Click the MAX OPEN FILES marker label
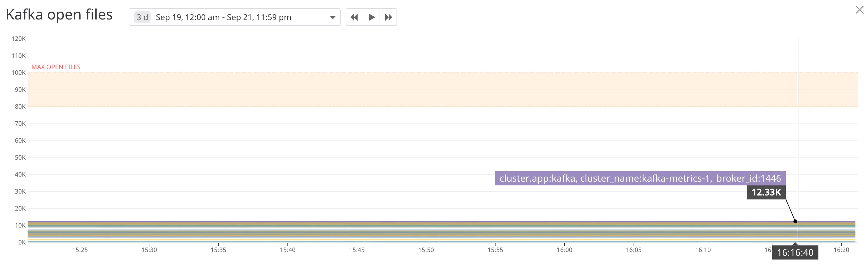Image resolution: width=868 pixels, height=264 pixels. 56,67
